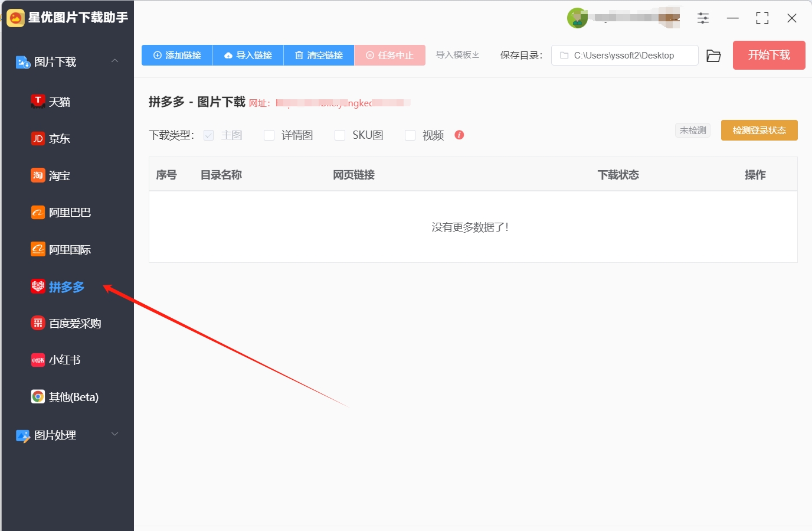Collapse the 图片下载 section chevron
The height and width of the screenshot is (531, 812).
114,61
